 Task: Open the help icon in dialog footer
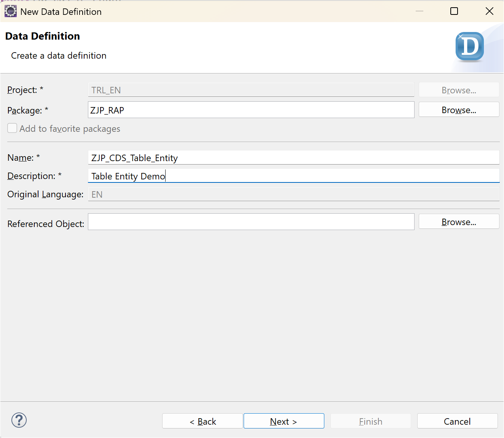(19, 420)
